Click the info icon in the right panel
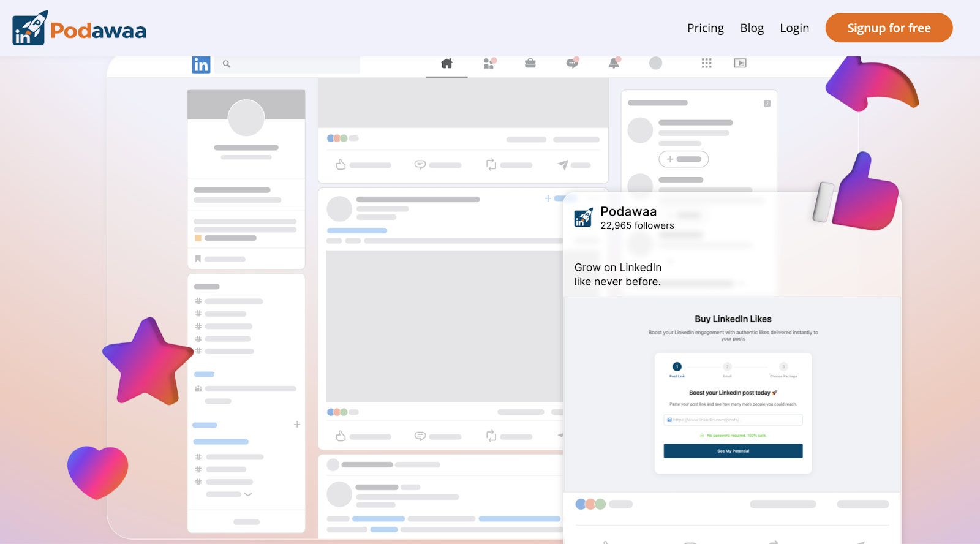Screen dimensions: 980x544 pos(767,104)
